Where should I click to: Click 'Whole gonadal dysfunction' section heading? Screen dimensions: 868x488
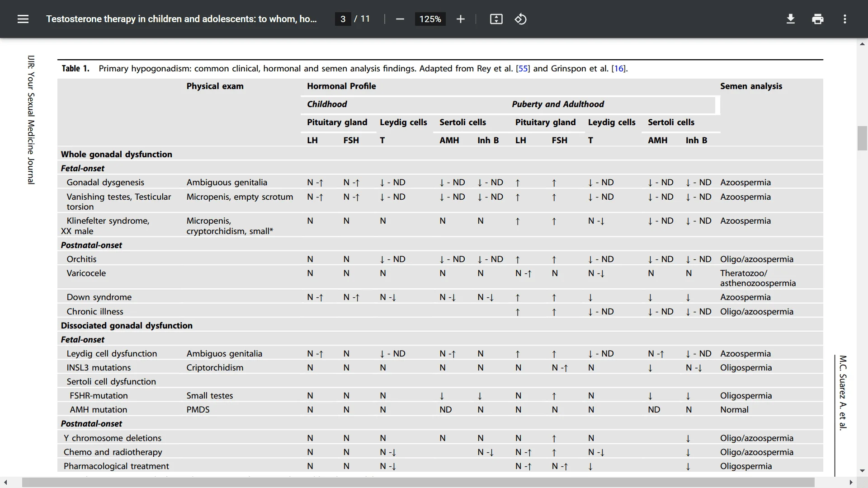pyautogui.click(x=117, y=154)
